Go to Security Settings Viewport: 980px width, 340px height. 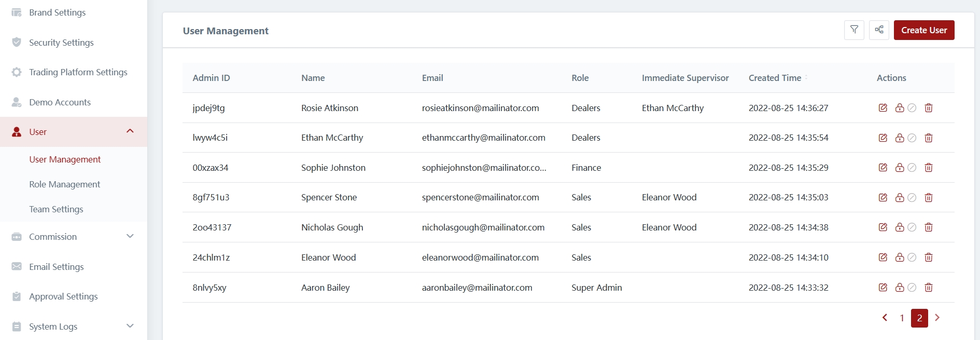point(61,43)
